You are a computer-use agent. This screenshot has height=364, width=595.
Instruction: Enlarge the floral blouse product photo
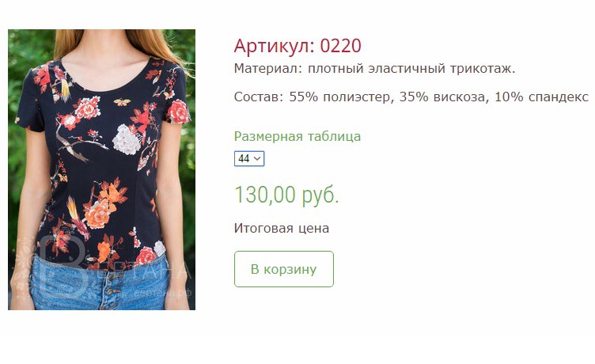102,169
